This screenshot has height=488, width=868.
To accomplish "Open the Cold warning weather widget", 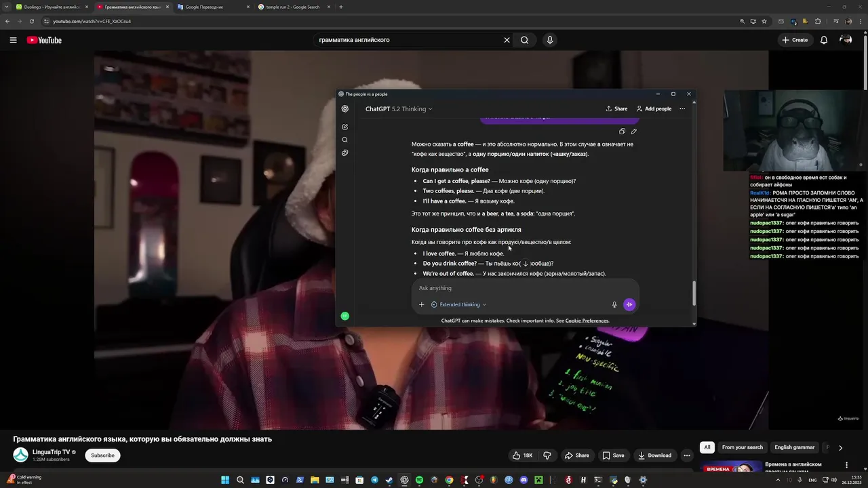I will 24,480.
